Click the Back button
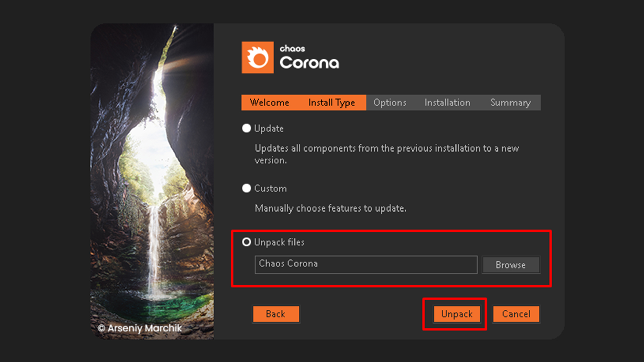 [x=276, y=314]
